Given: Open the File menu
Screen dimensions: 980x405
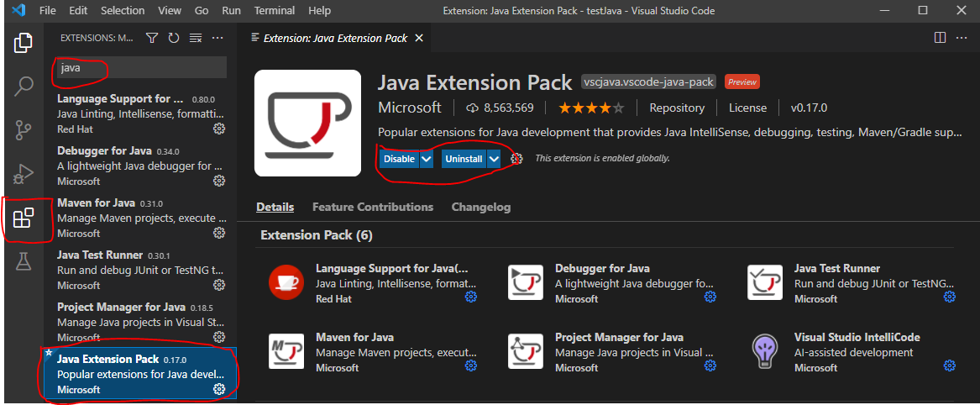Looking at the screenshot, I should (47, 11).
